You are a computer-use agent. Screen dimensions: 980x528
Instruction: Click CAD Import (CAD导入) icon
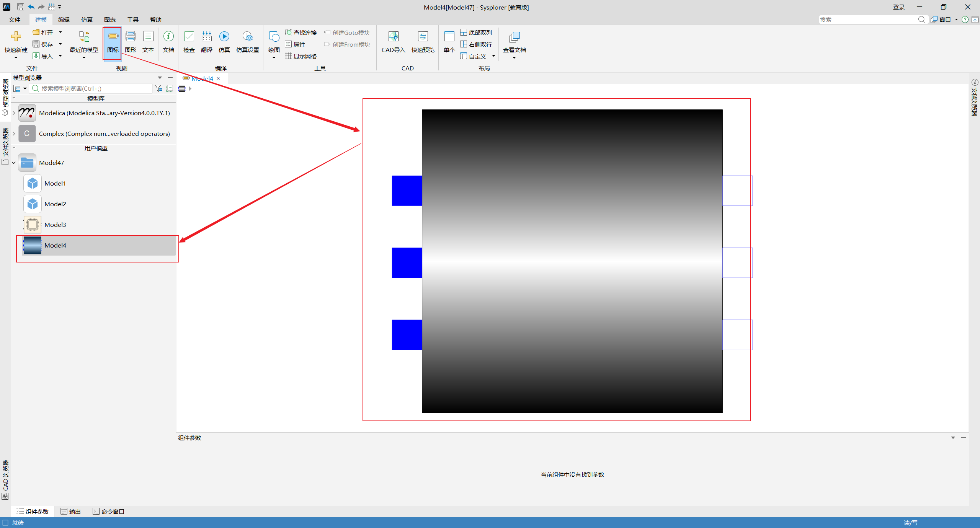tap(394, 37)
